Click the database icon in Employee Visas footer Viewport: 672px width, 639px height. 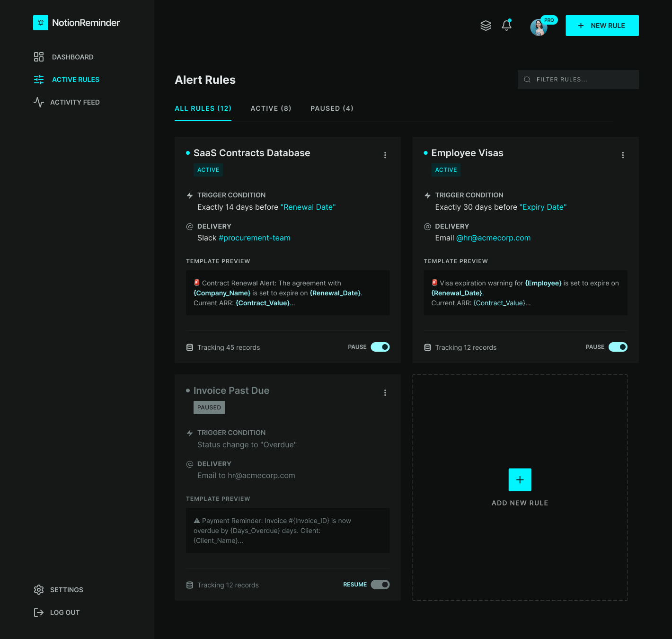coord(427,347)
